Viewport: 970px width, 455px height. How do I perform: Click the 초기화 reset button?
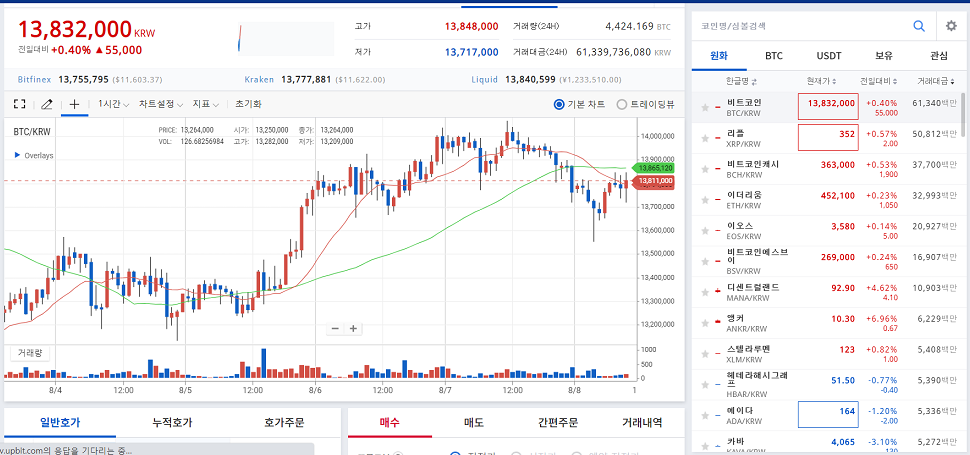248,104
